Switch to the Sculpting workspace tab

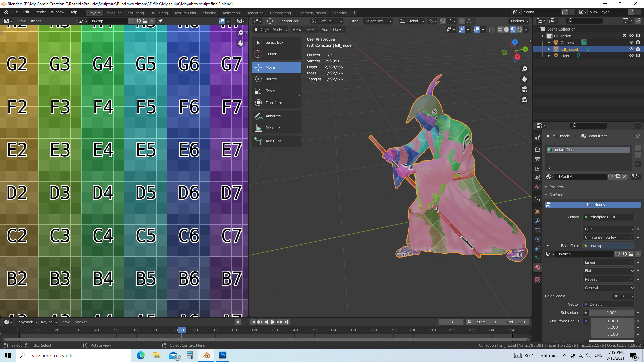(x=136, y=13)
